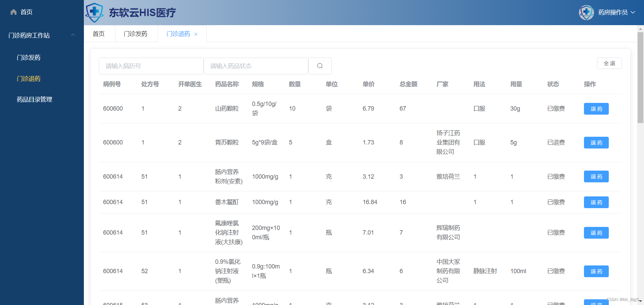Click the 扬子江药业集团有限公司 manufacturer cell
This screenshot has width=644, height=305.
(x=448, y=142)
